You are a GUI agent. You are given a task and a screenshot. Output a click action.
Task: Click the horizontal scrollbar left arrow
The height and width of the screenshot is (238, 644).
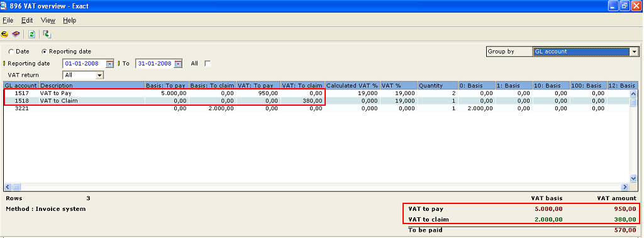click(x=8, y=186)
